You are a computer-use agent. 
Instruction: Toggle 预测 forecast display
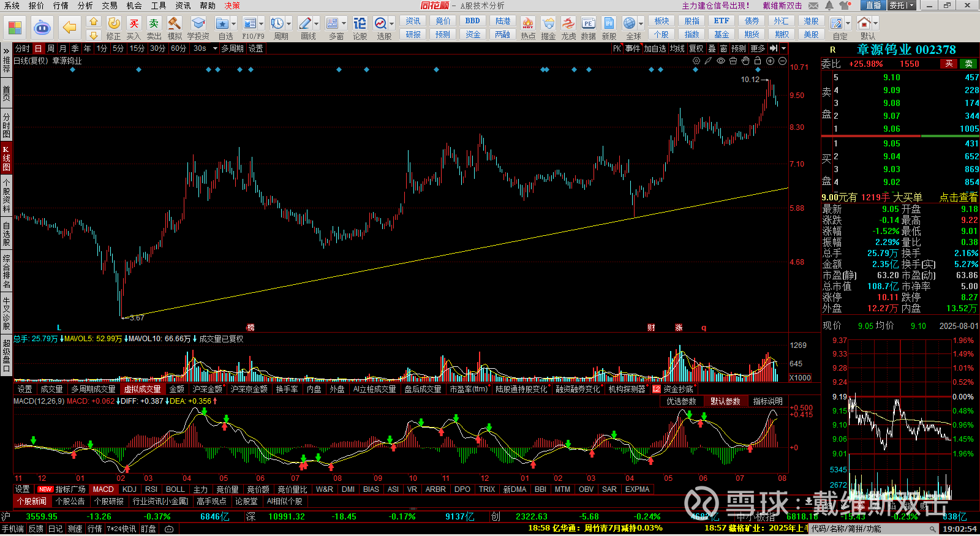click(x=739, y=48)
